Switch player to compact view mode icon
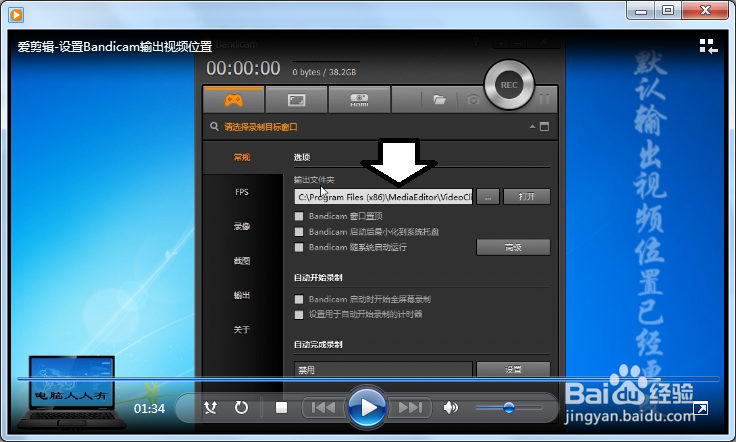 [708, 46]
